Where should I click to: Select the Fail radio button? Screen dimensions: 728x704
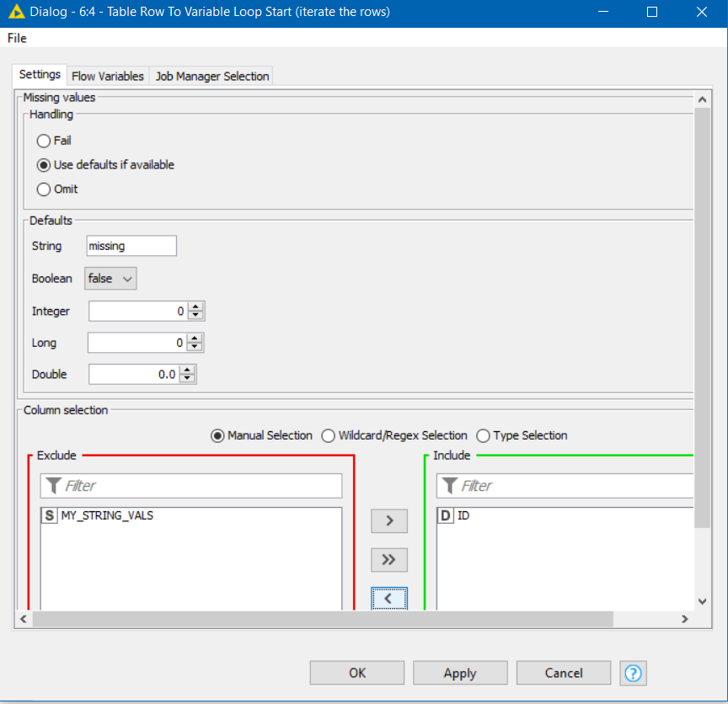coord(44,141)
